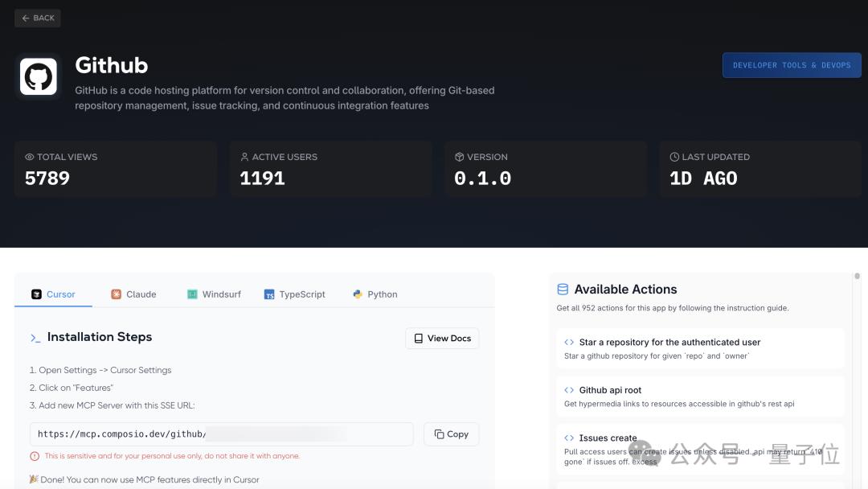Go back using the Back button

point(38,18)
